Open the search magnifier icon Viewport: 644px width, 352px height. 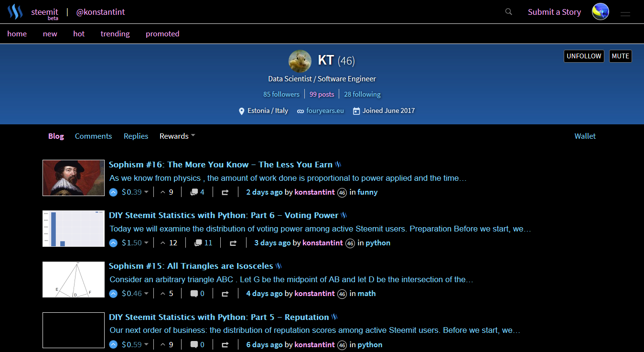[509, 12]
